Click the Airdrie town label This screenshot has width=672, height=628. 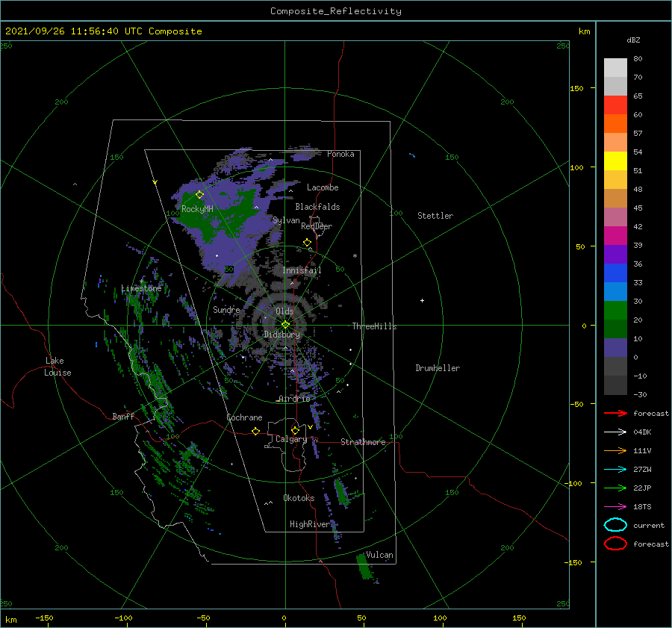pos(294,399)
